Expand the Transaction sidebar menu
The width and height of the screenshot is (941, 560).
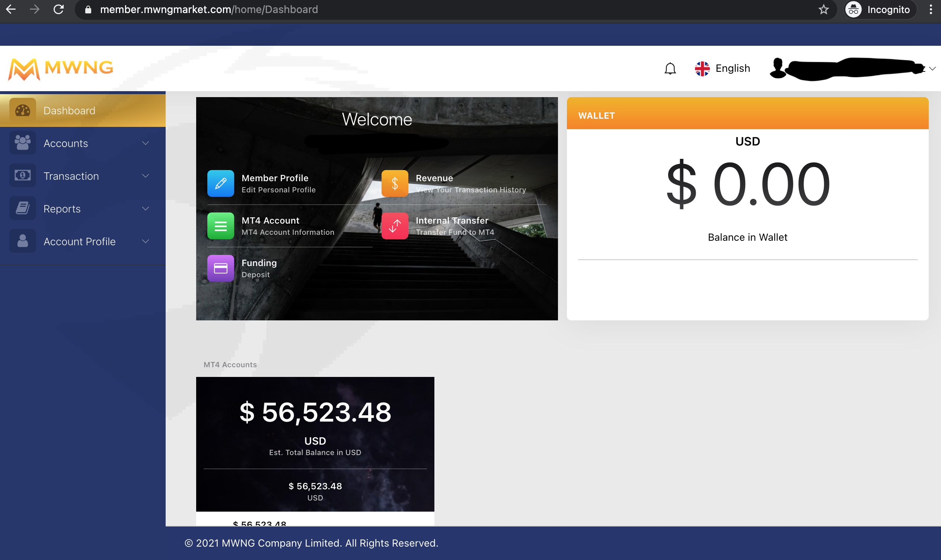(83, 176)
